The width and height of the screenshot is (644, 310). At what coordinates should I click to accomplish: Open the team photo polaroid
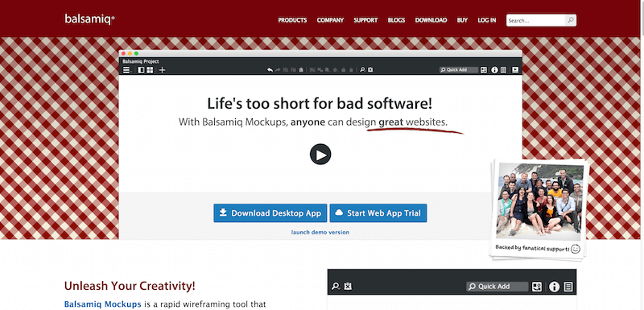tap(539, 209)
